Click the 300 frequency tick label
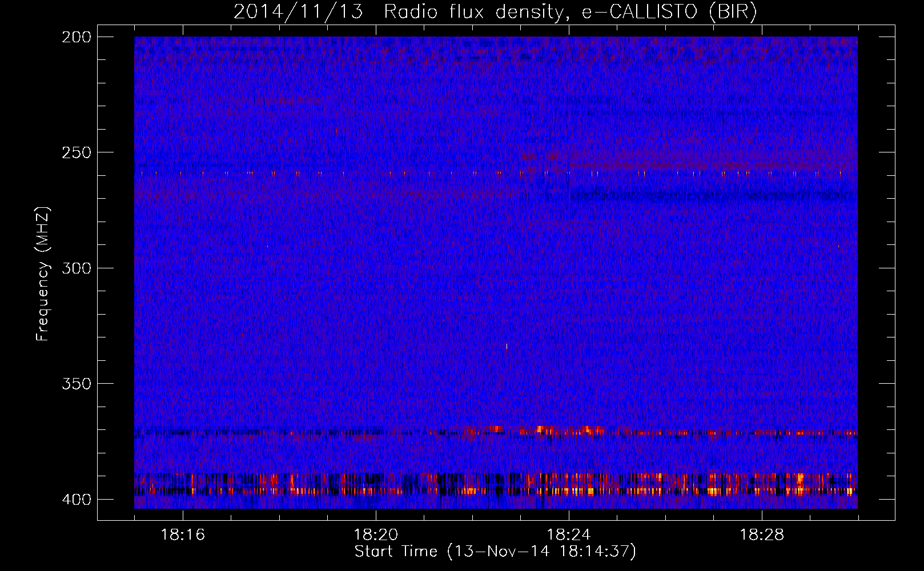 pyautogui.click(x=77, y=268)
